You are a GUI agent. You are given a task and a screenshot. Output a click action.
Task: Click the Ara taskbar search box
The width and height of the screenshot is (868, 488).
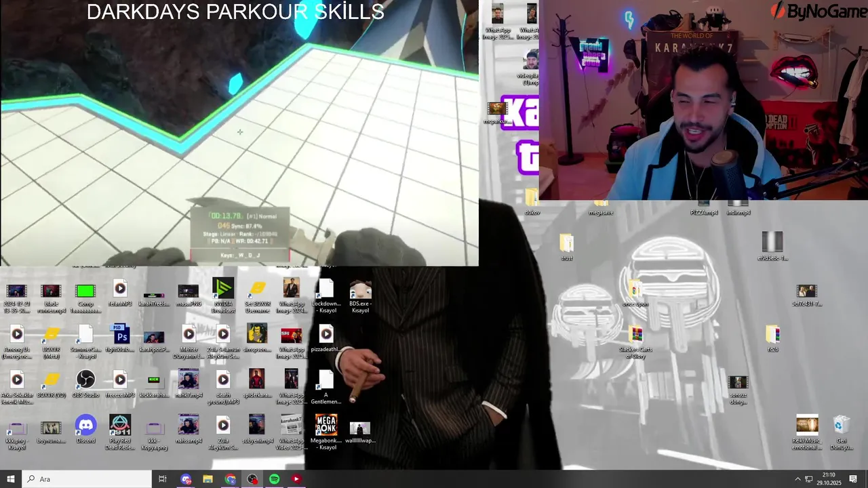point(87,479)
